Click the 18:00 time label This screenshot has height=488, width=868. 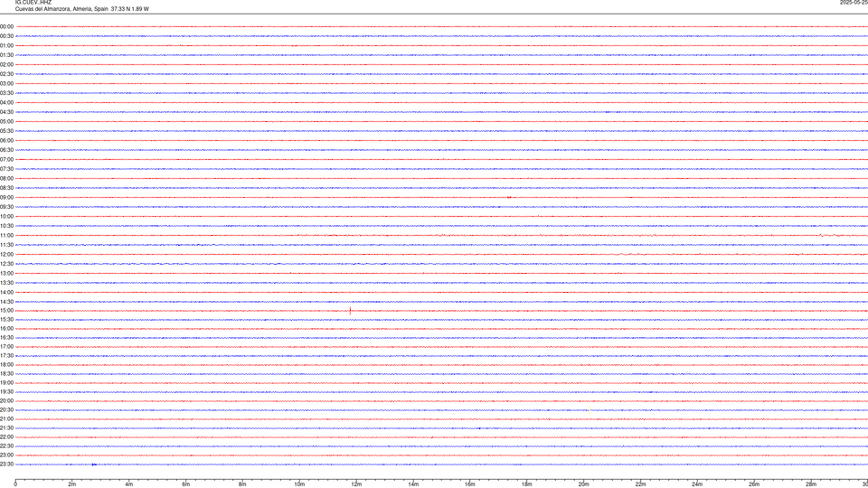pyautogui.click(x=6, y=364)
